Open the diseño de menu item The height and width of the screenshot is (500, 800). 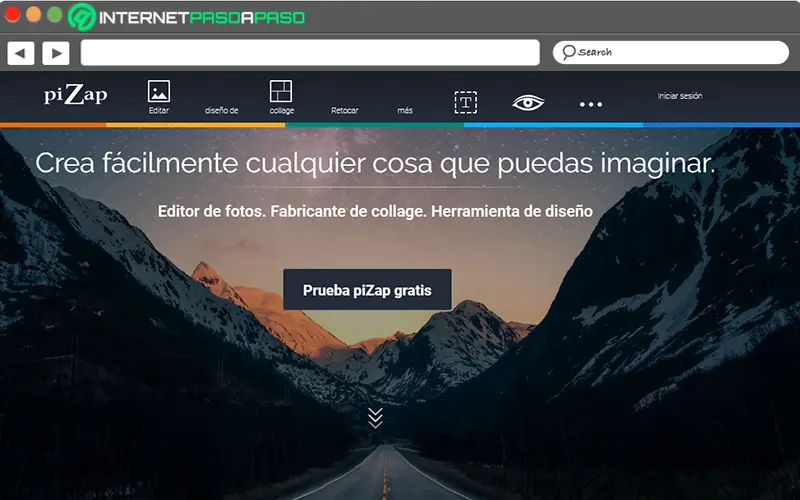coord(221,110)
